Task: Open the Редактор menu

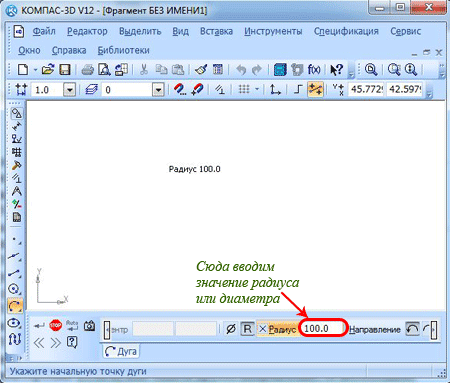Action: [x=87, y=31]
